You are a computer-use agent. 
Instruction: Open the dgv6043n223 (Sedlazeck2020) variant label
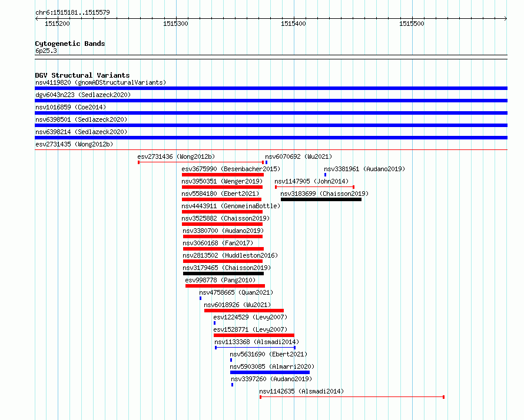coord(83,95)
